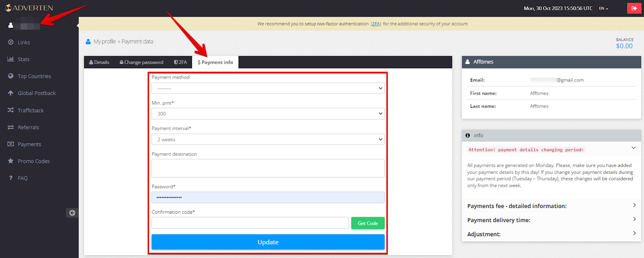This screenshot has height=258, width=644.
Task: Click the Trafficback shuffle icon
Action: point(11,110)
